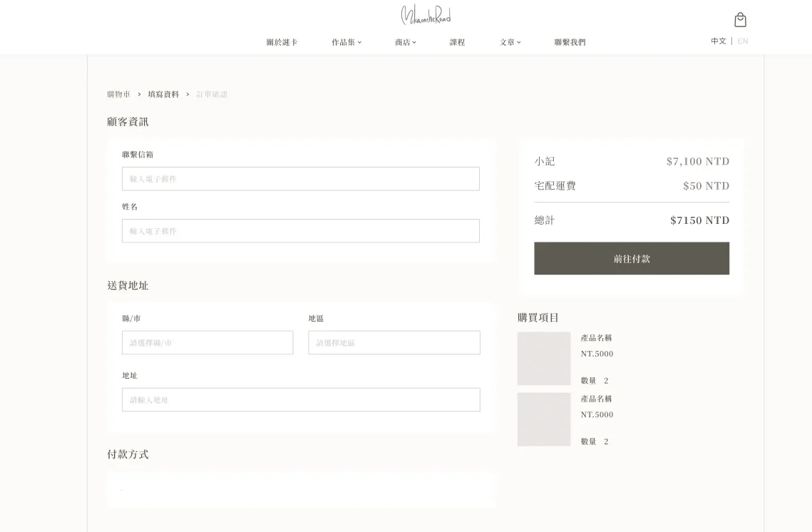This screenshot has height=532, width=812.
Task: Select the 填寫資料 breadcrumb step
Action: click(x=163, y=94)
